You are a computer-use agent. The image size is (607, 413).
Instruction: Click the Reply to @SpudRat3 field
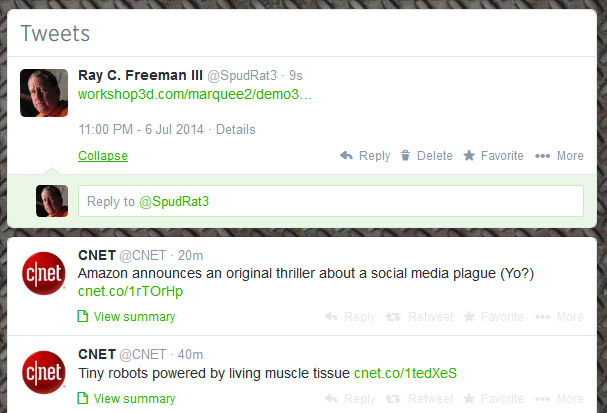coord(330,201)
